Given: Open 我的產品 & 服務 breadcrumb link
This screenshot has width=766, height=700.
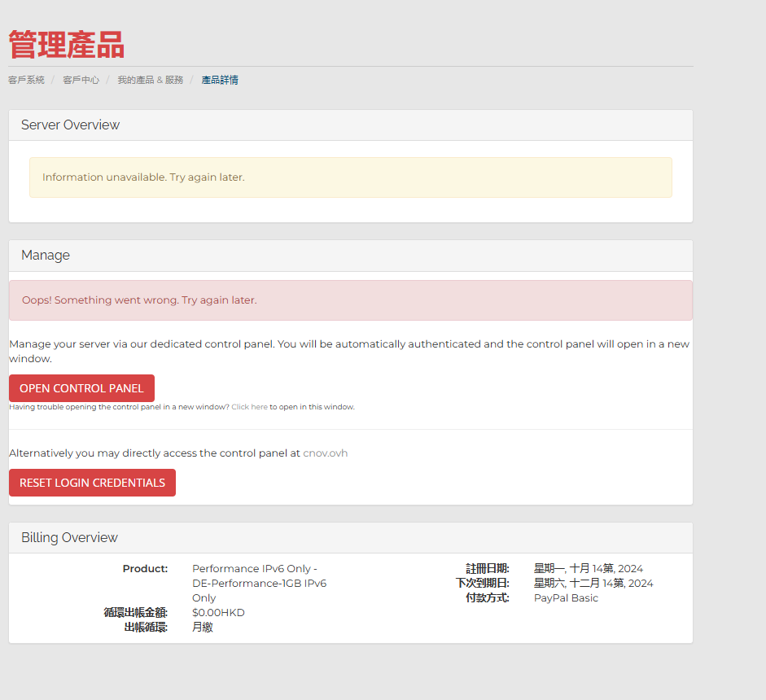Looking at the screenshot, I should [150, 80].
